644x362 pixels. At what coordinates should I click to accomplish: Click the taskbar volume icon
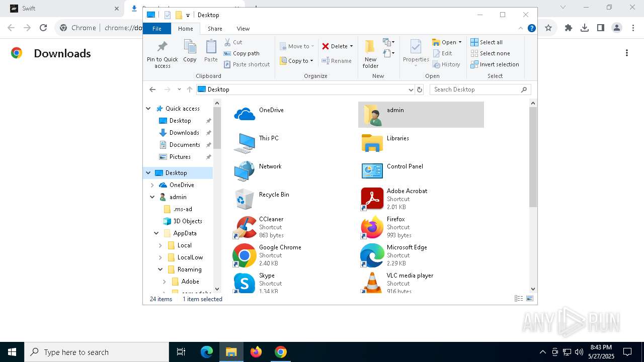(579, 352)
